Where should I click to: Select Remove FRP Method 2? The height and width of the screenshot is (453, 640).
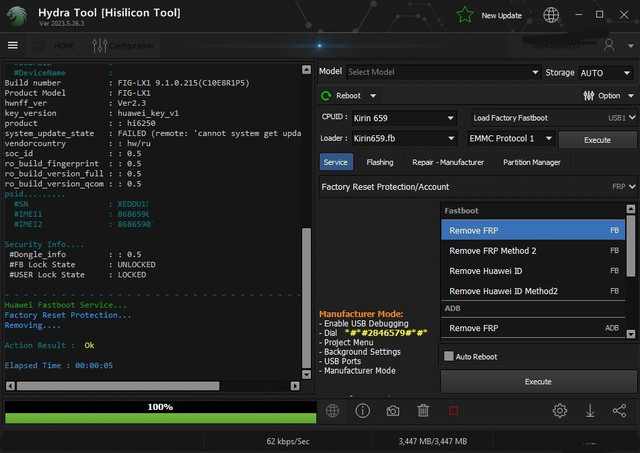click(533, 251)
